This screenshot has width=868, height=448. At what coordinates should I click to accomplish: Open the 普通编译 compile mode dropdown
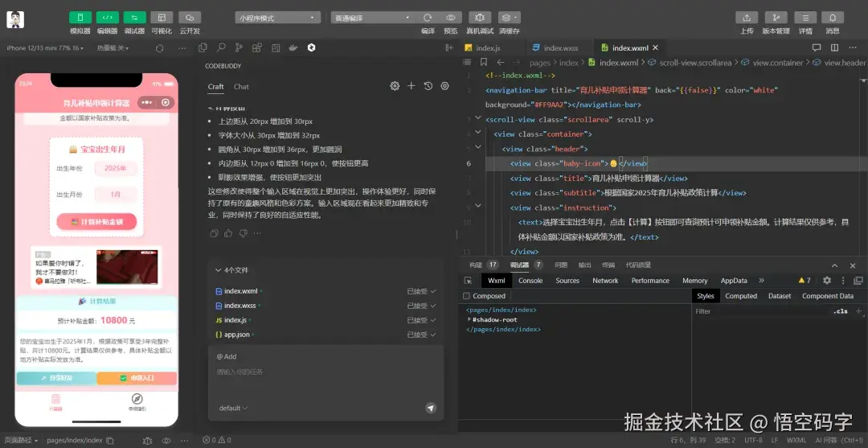tap(374, 18)
